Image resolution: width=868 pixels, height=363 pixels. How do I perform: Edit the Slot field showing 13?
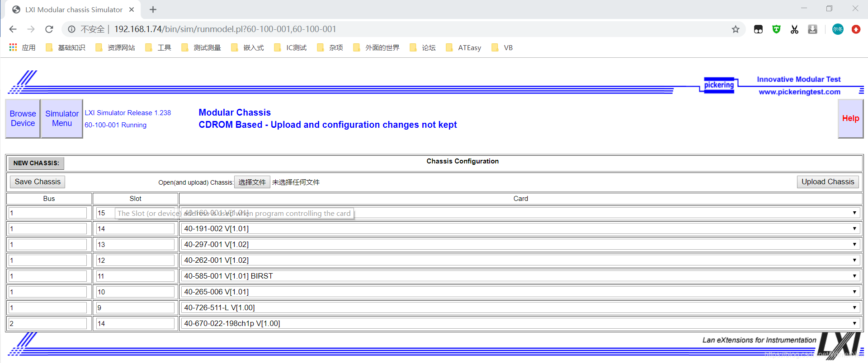[x=135, y=244]
